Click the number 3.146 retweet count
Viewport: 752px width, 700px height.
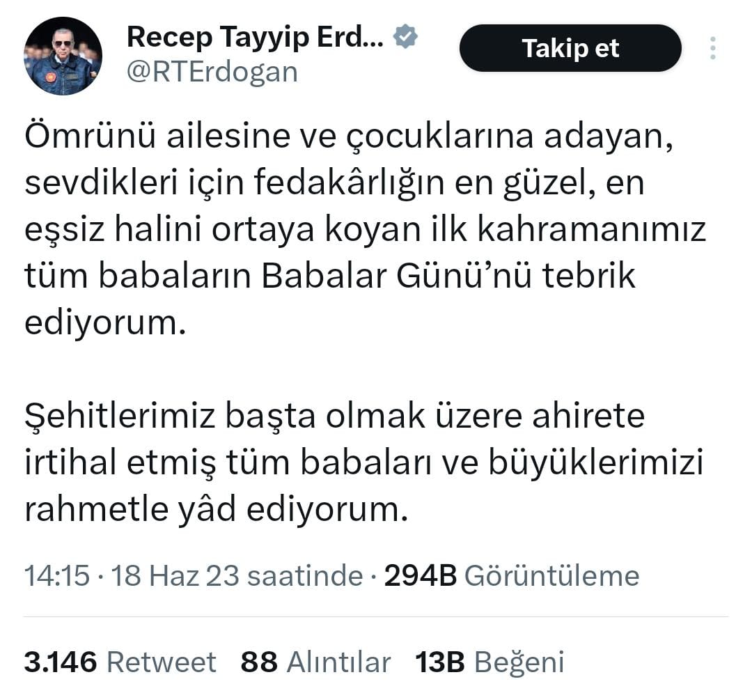(x=61, y=662)
